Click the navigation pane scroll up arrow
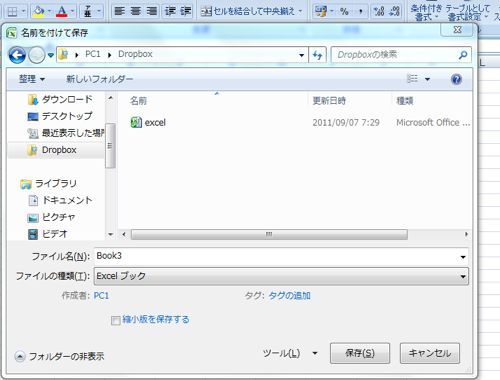The image size is (500, 380). click(111, 98)
